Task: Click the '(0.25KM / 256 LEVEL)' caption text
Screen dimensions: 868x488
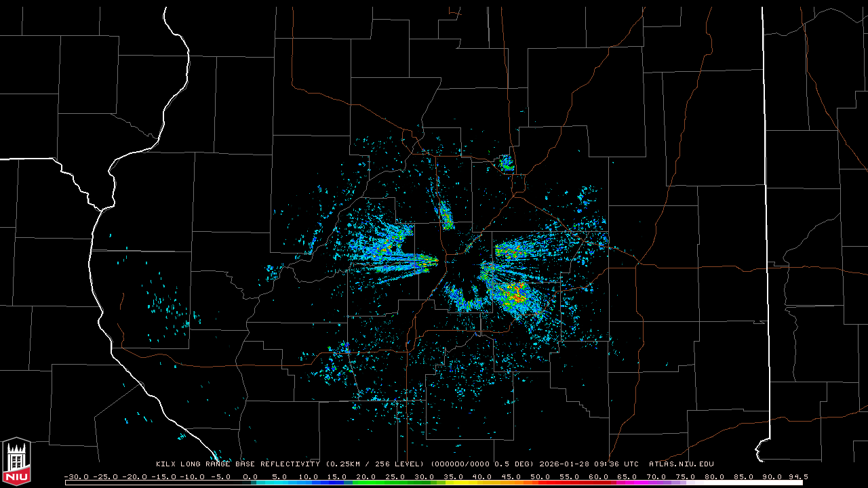Action: coord(375,464)
